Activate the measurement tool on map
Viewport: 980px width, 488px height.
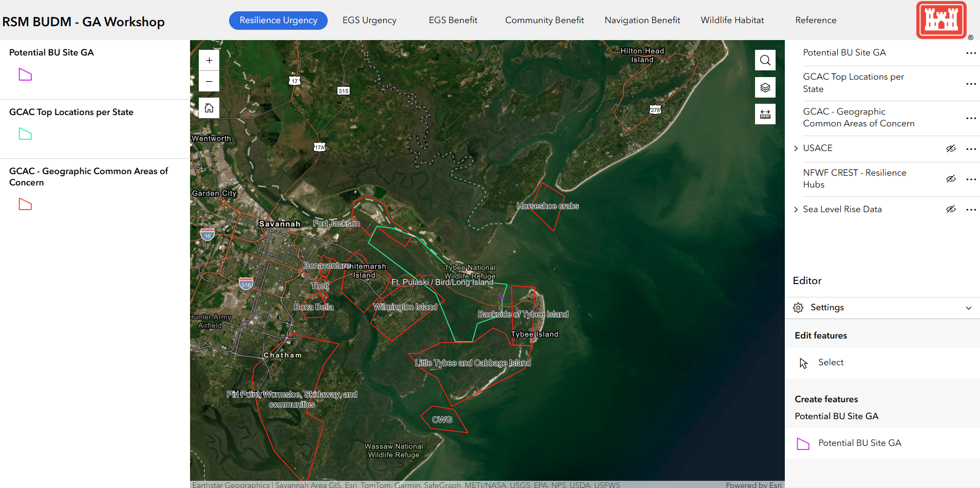pos(765,114)
